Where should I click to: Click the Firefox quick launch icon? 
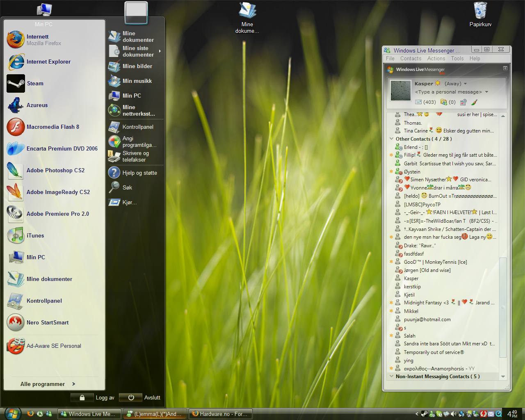[30, 413]
